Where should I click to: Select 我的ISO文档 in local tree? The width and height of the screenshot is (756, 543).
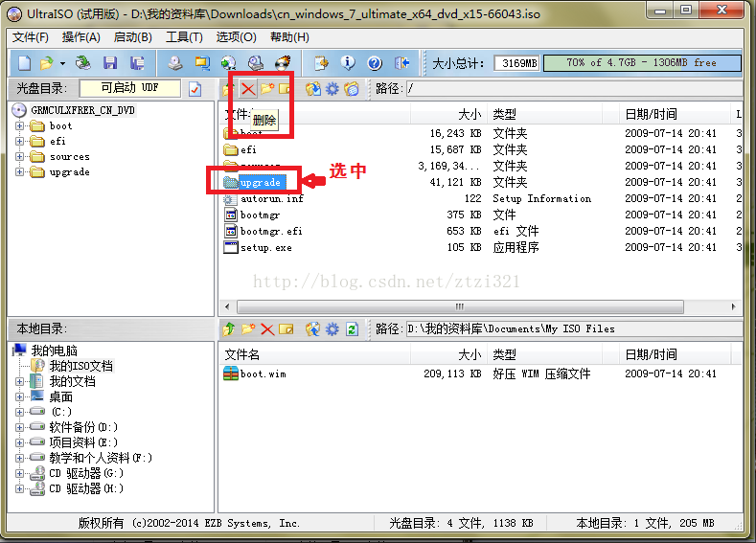[80, 366]
